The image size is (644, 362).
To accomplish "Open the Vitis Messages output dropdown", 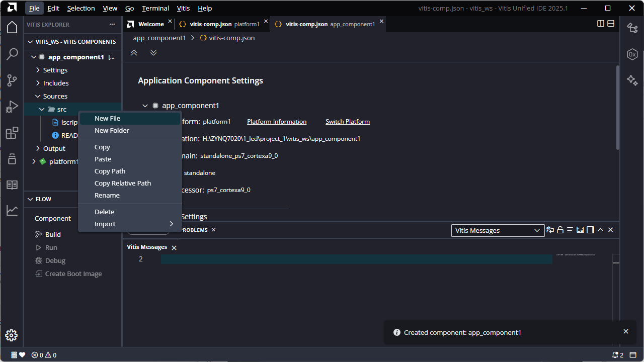I will coord(498,230).
